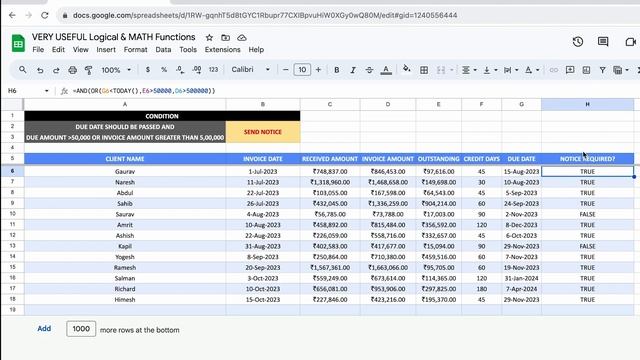Open more number formats 123
The height and width of the screenshot is (360, 640).
213,70
